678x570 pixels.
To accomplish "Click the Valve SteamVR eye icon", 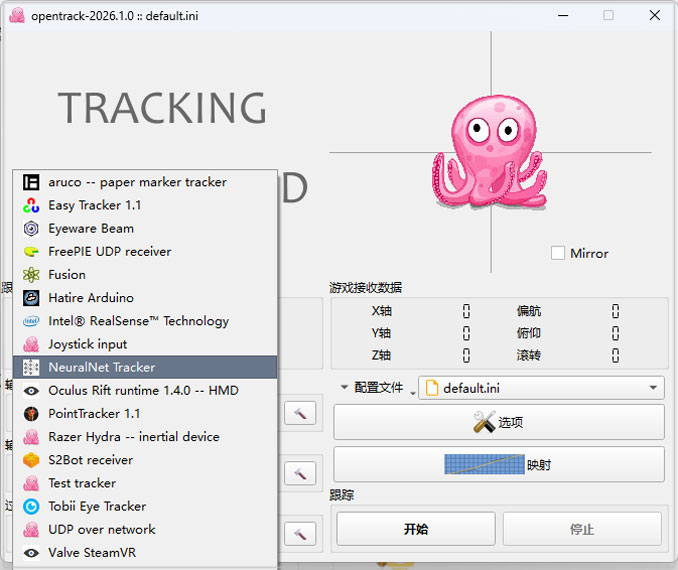I will pos(31,553).
